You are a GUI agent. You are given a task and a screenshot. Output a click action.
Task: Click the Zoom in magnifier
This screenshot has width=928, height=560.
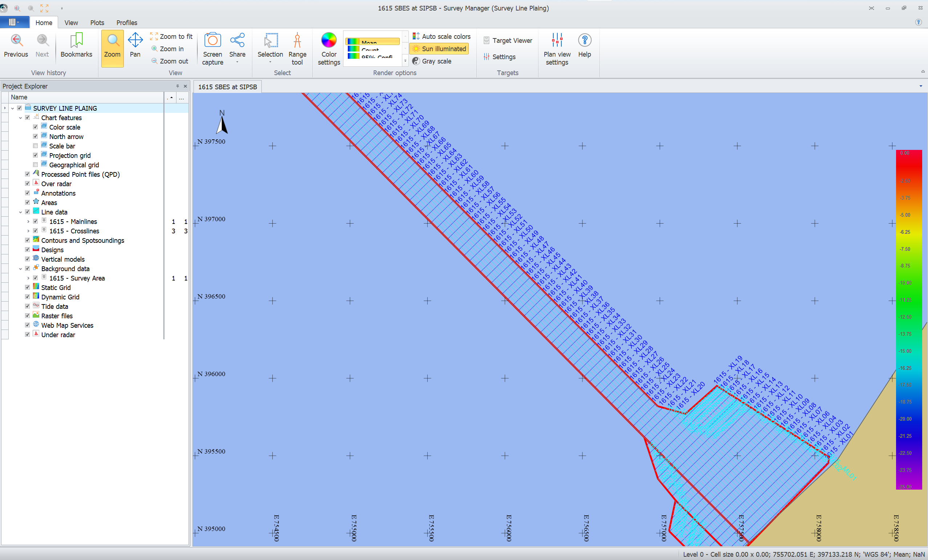pyautogui.click(x=154, y=49)
